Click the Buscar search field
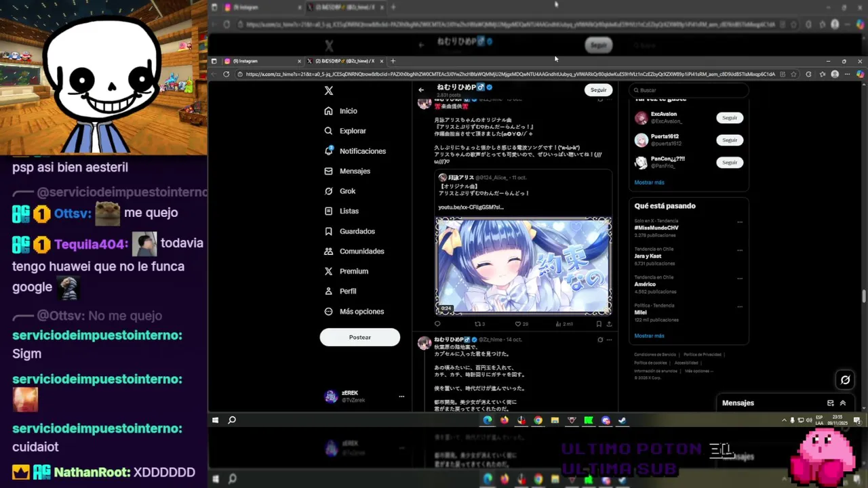 coord(688,90)
